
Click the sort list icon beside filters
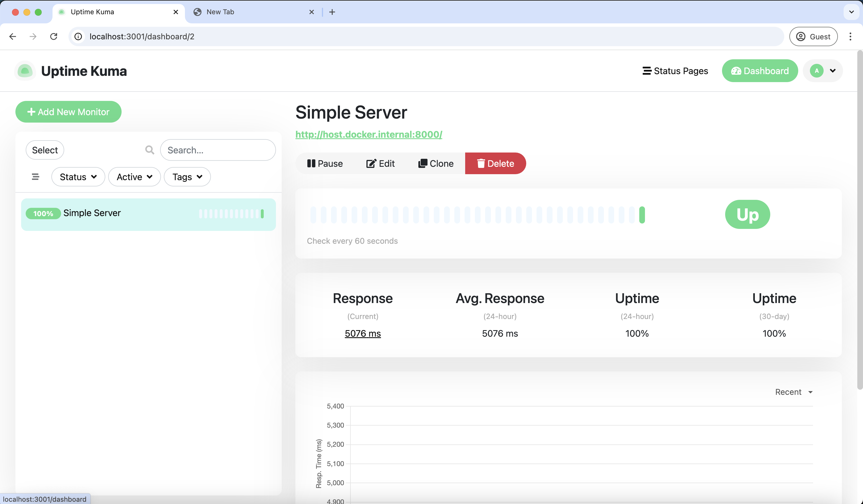click(35, 176)
